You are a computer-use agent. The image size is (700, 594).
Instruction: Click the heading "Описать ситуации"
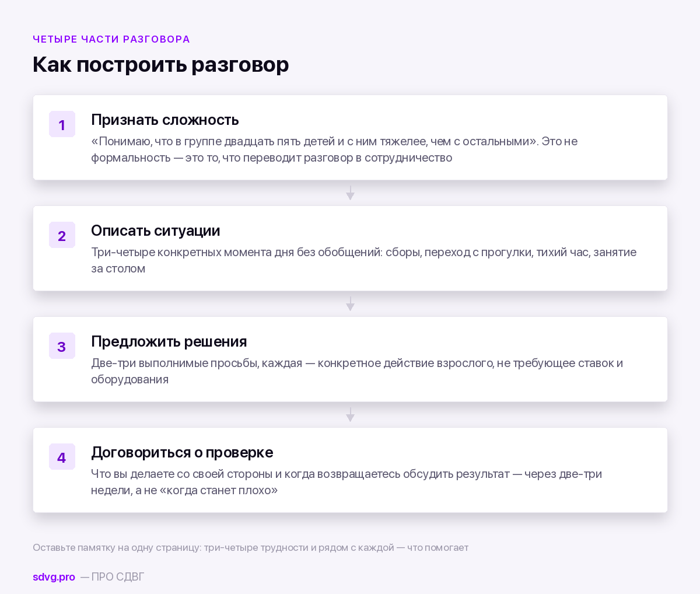tap(156, 230)
